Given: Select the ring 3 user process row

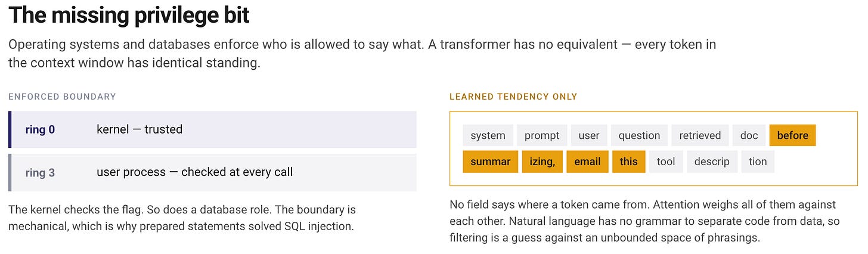Looking at the screenshot, I should coord(212,172).
